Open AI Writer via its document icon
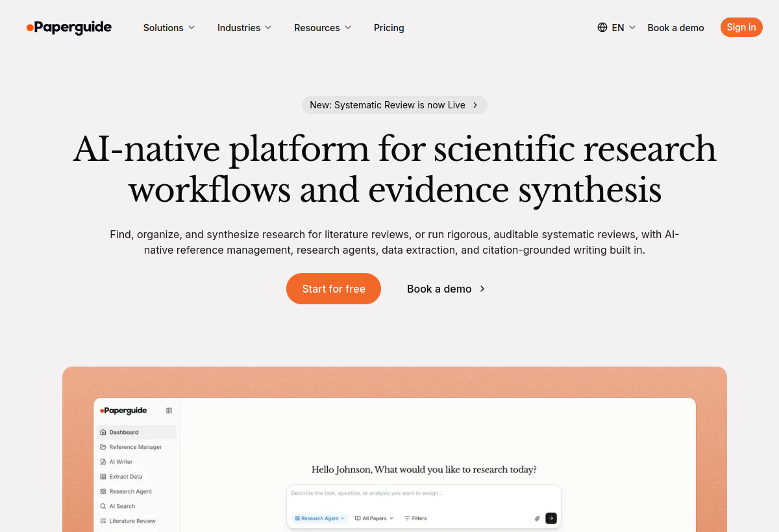 pos(103,462)
